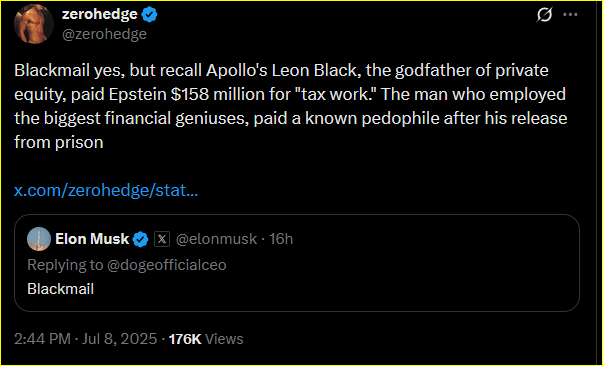Click the 2:44 PM post time

(x=42, y=339)
